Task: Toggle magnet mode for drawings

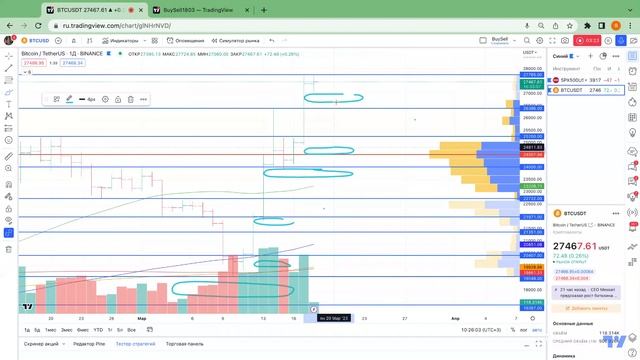Action: [9, 184]
